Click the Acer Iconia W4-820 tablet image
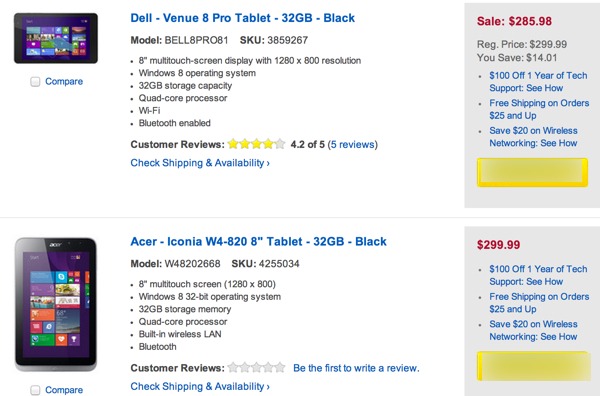 (56, 304)
